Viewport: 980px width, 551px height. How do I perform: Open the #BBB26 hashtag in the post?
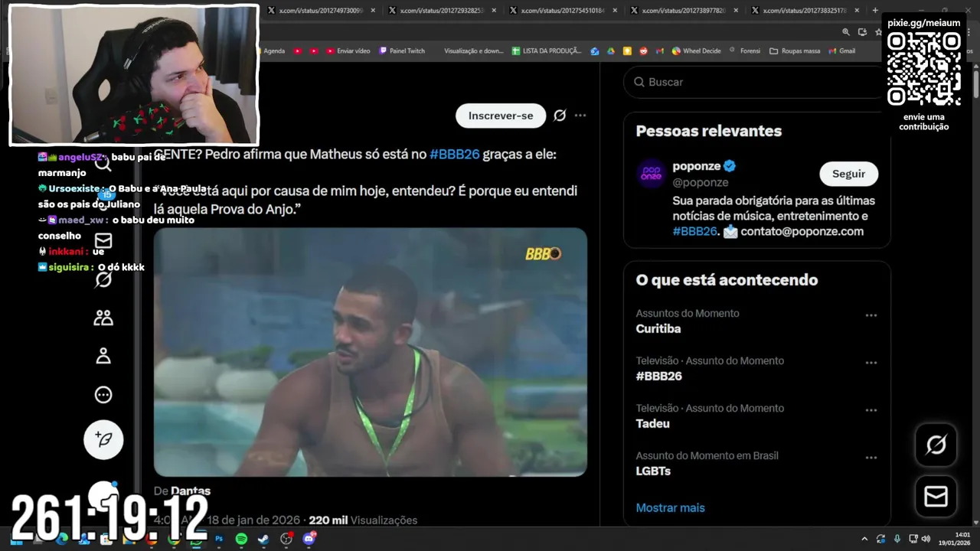coord(455,154)
